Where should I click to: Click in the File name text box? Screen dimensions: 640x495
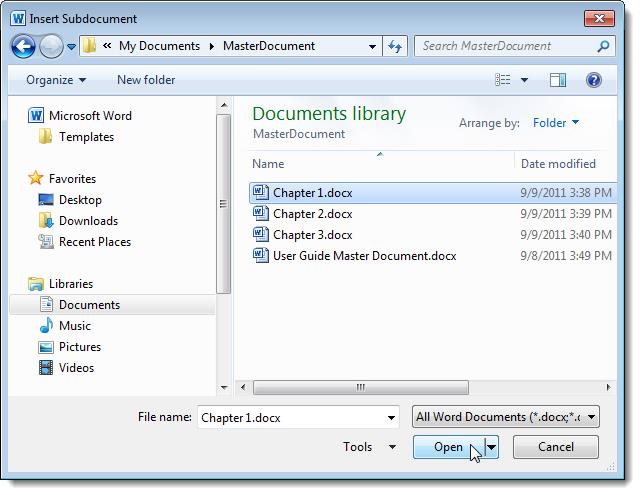tap(291, 417)
